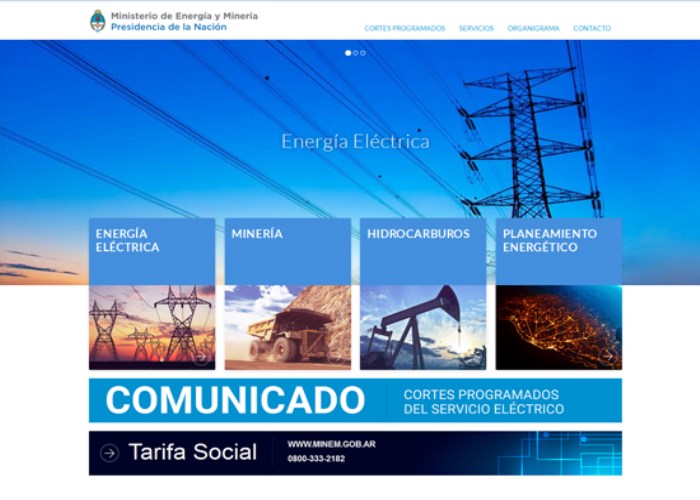The width and height of the screenshot is (700, 500).
Task: Go to the Servicios menu item
Action: (x=476, y=28)
